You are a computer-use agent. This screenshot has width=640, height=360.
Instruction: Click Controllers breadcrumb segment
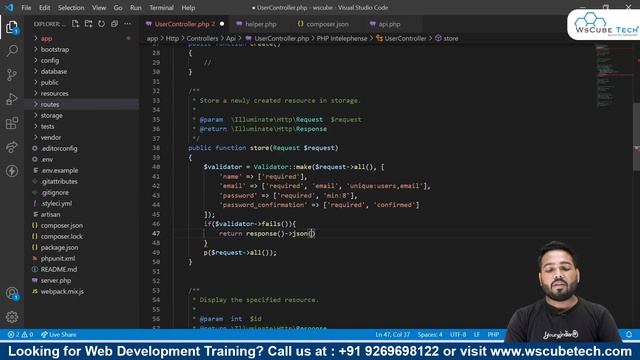[202, 38]
